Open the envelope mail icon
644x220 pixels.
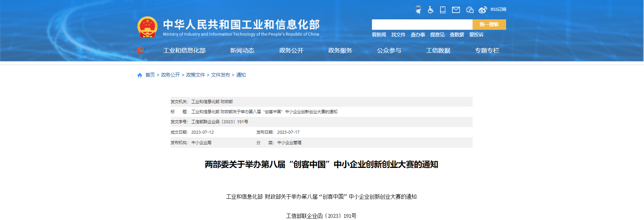[456, 10]
